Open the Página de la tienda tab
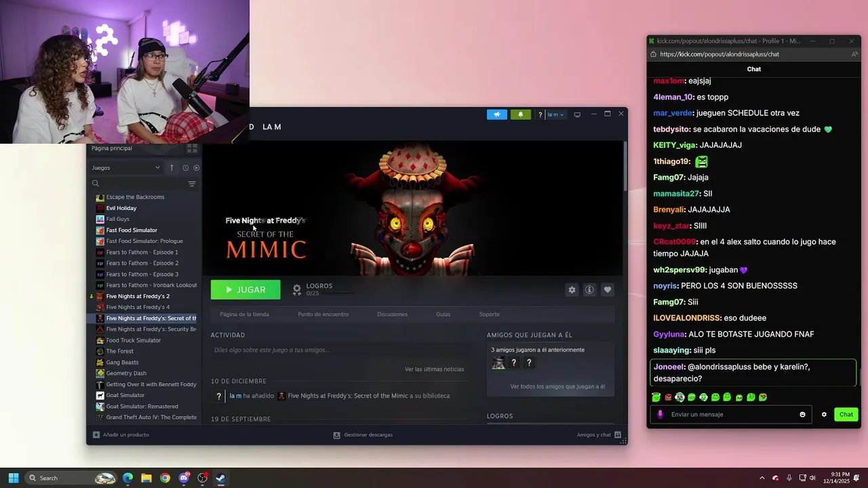This screenshot has width=868, height=488. [x=244, y=314]
